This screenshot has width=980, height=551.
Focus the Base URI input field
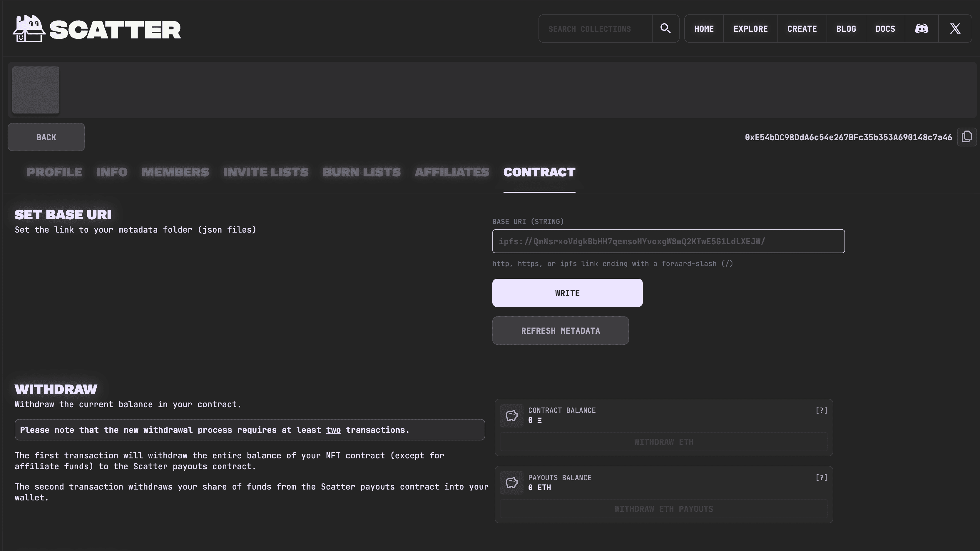[x=668, y=241]
